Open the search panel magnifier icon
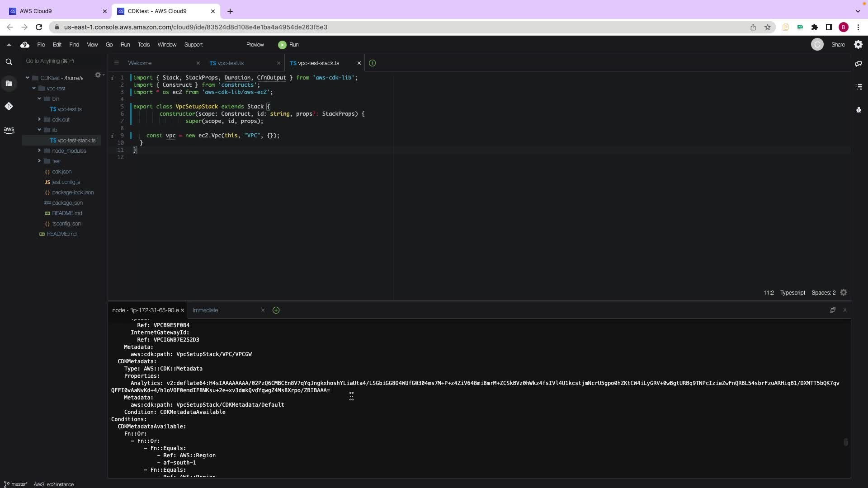This screenshot has height=488, width=868. point(9,62)
